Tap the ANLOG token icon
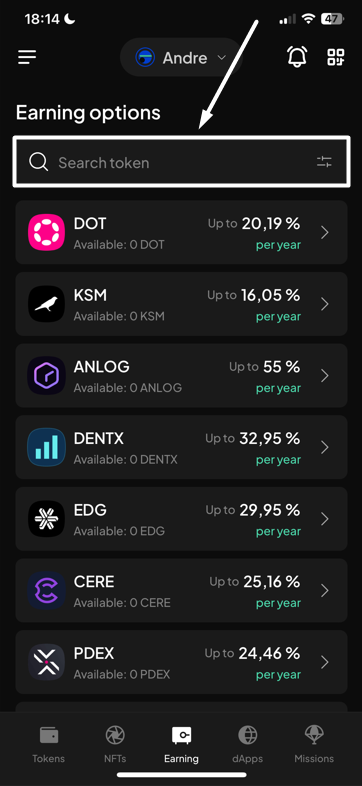Image resolution: width=362 pixels, height=786 pixels. pos(46,375)
